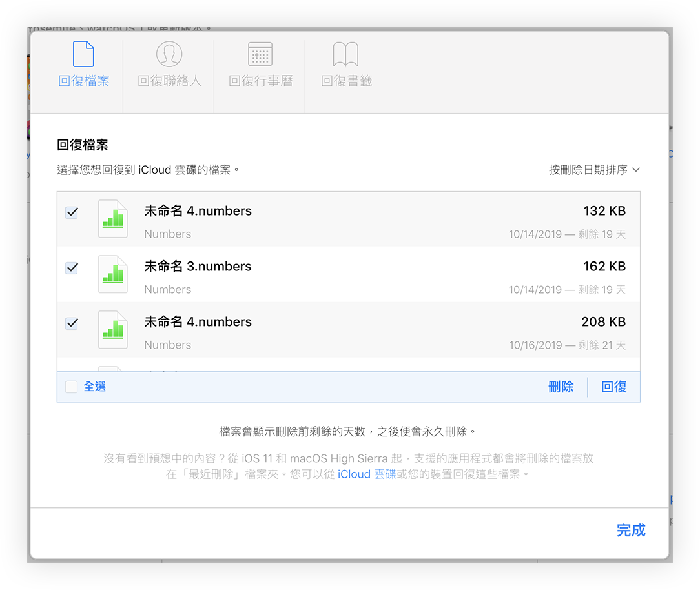Select the file name 未命名 3.numbers

click(x=198, y=267)
